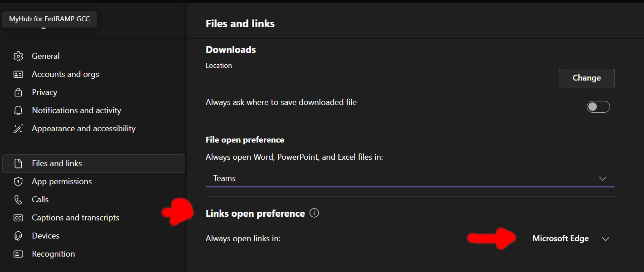Screen dimensions: 644x272
Task: Click the Change download location button
Action: [x=586, y=78]
